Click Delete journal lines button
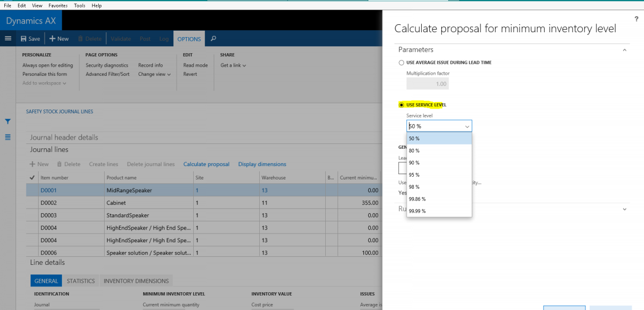This screenshot has height=310, width=644. (x=151, y=164)
